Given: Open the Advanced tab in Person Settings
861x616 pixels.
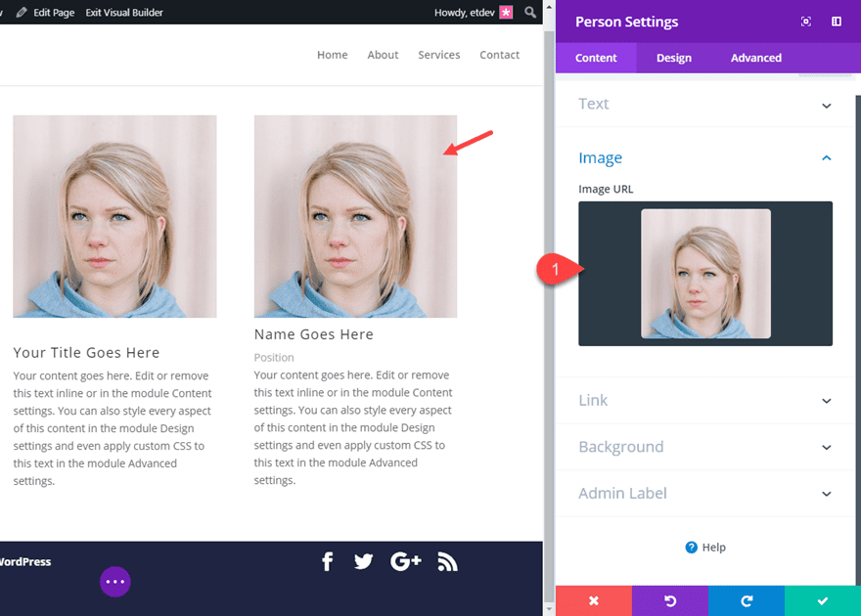Looking at the screenshot, I should [x=755, y=58].
